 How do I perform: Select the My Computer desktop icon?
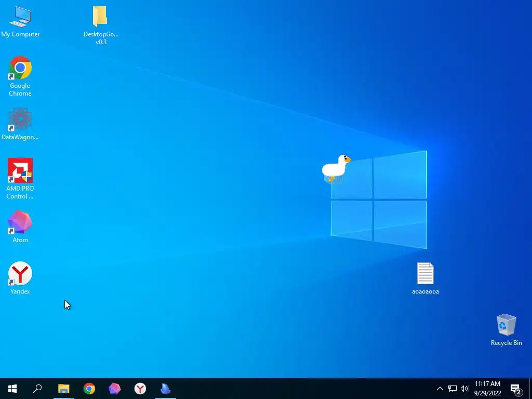point(20,22)
